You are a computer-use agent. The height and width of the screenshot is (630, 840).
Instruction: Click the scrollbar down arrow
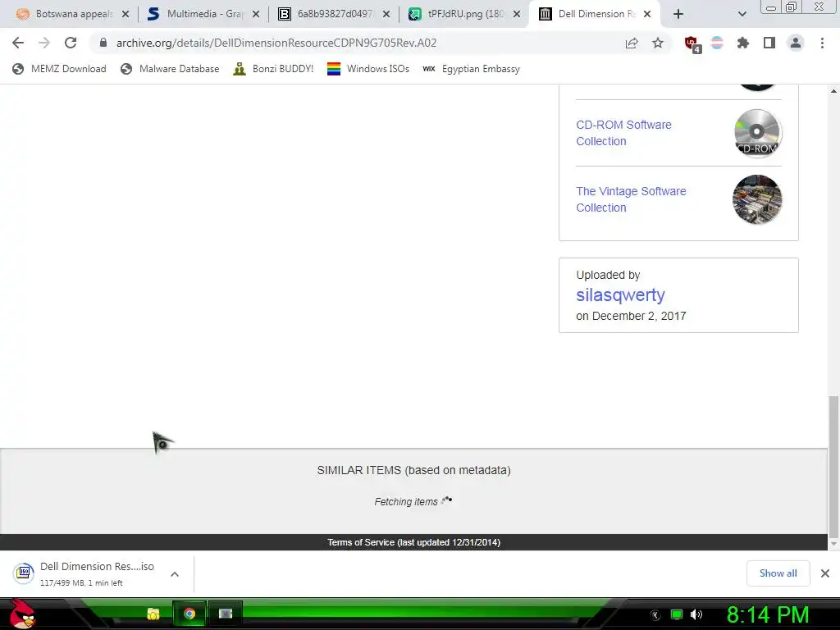[x=833, y=544]
